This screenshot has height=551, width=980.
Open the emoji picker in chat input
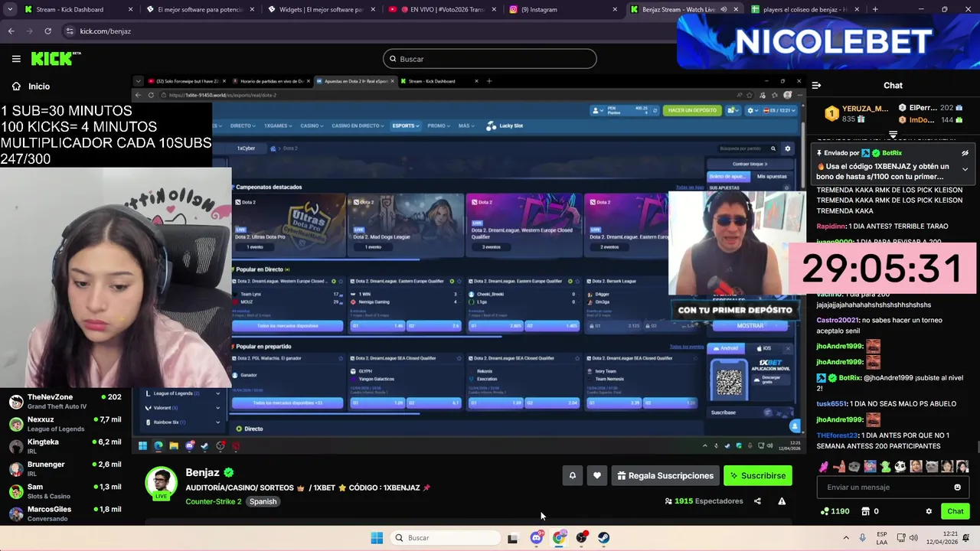pyautogui.click(x=957, y=487)
